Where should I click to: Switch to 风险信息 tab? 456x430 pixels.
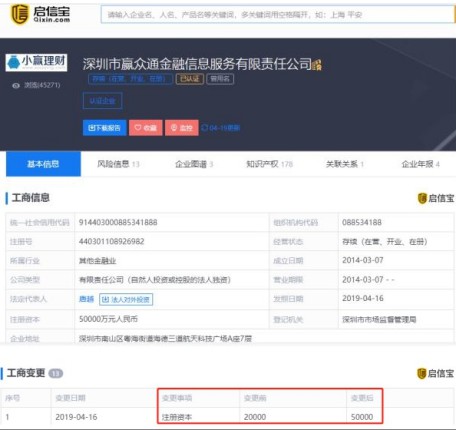[118, 164]
